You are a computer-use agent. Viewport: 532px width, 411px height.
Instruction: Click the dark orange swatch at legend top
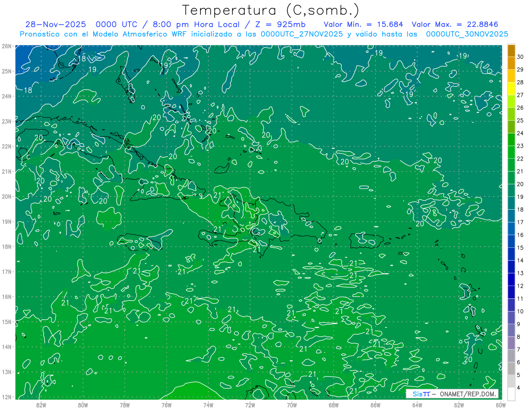pos(511,51)
